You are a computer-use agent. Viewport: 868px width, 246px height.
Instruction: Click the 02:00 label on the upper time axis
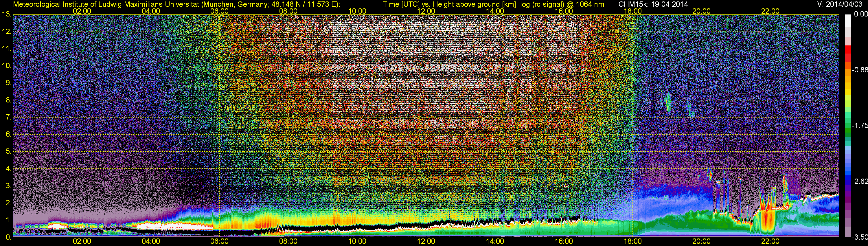coord(82,11)
